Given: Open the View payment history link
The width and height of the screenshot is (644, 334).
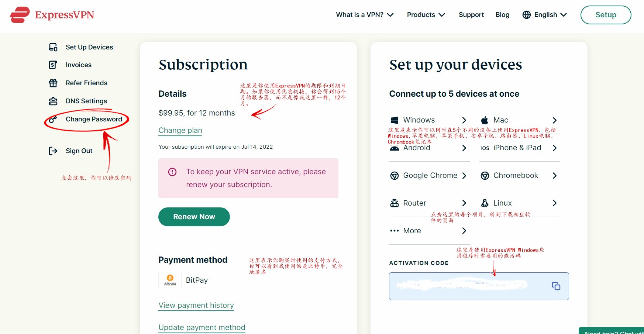Looking at the screenshot, I should 196,305.
